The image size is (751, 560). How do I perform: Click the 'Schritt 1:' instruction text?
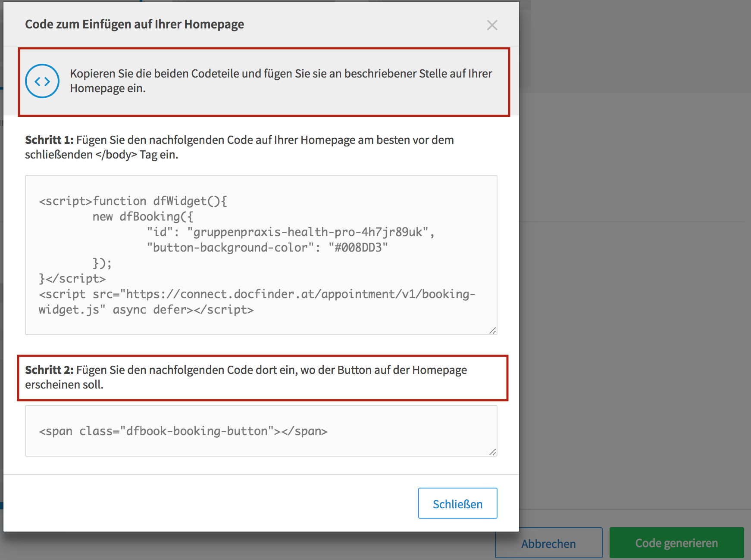click(x=239, y=147)
